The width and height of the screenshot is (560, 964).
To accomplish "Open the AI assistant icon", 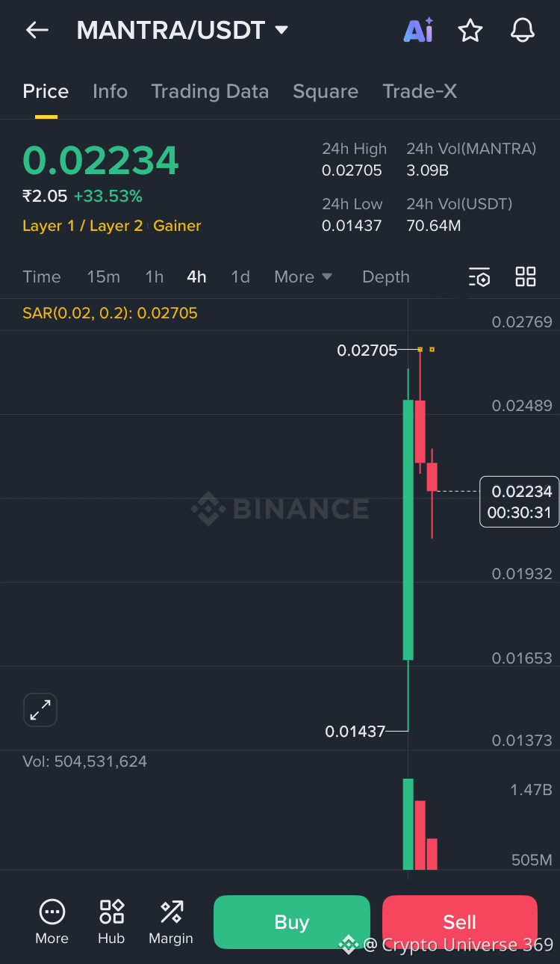I will (x=418, y=31).
